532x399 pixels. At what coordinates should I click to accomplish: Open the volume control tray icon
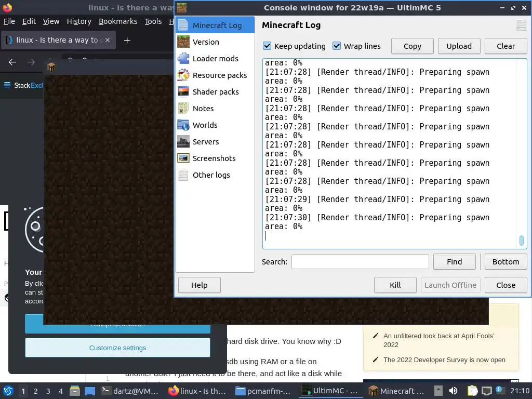(x=453, y=391)
